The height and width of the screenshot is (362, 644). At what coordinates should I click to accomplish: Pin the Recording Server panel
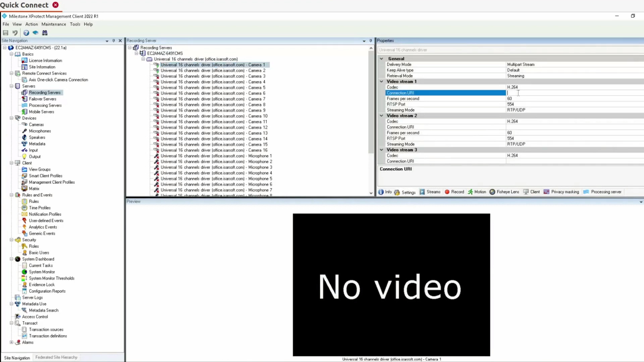click(x=370, y=41)
